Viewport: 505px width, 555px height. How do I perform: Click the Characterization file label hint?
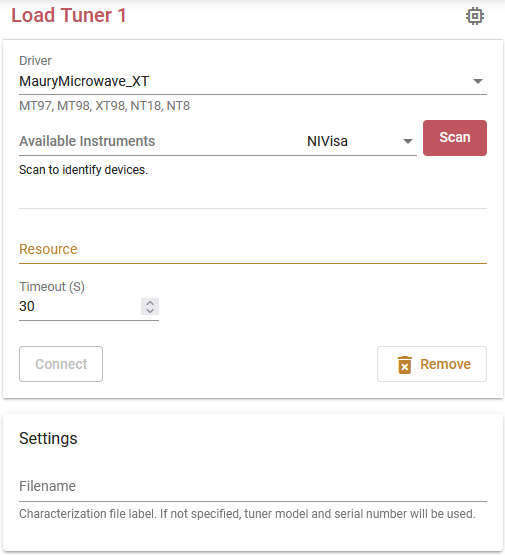pos(247,514)
